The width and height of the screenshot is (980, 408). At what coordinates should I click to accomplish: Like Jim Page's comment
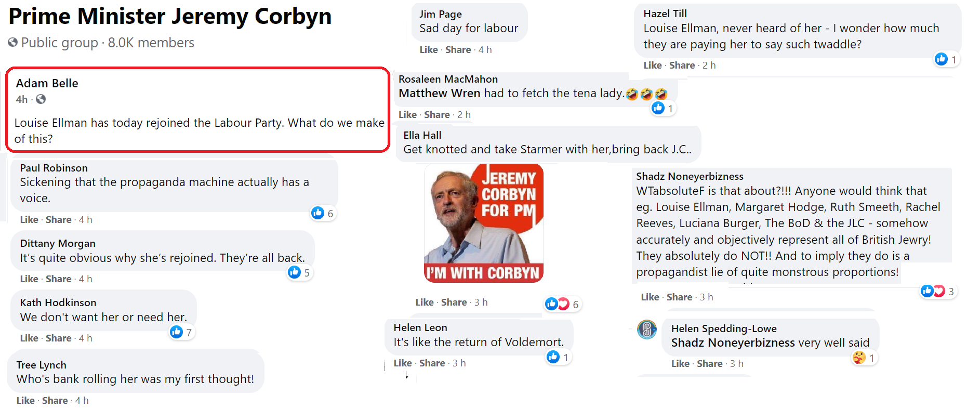pyautogui.click(x=429, y=50)
